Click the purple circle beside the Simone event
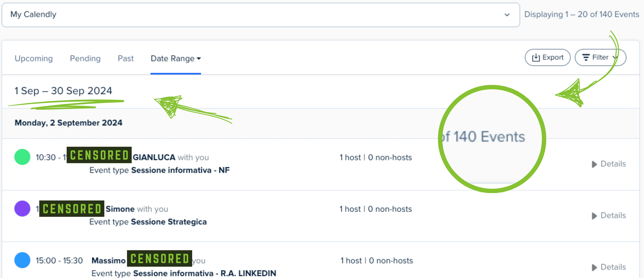Screen dimensions: 644x278 pyautogui.click(x=22, y=208)
